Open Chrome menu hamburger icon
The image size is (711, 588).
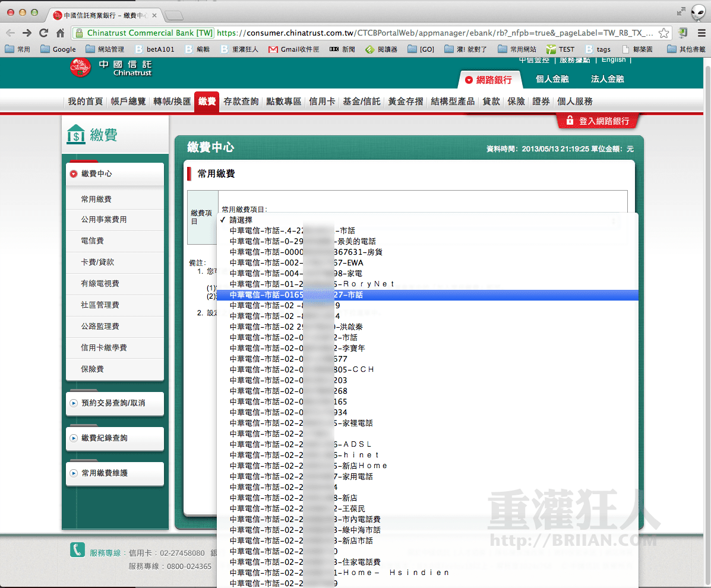pyautogui.click(x=701, y=33)
